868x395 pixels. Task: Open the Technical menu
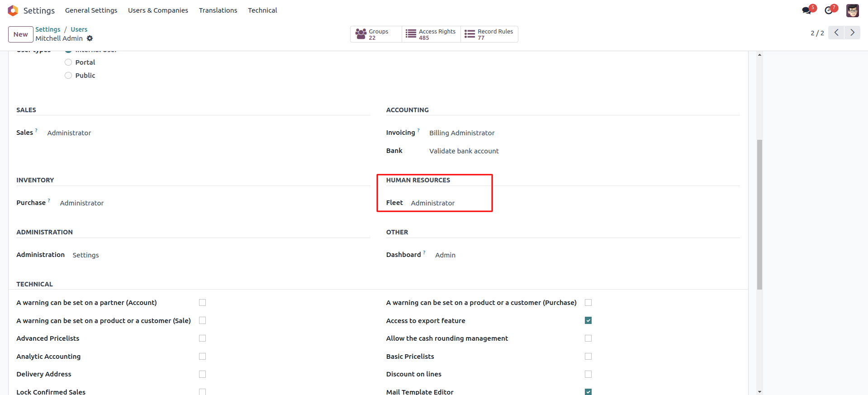262,10
